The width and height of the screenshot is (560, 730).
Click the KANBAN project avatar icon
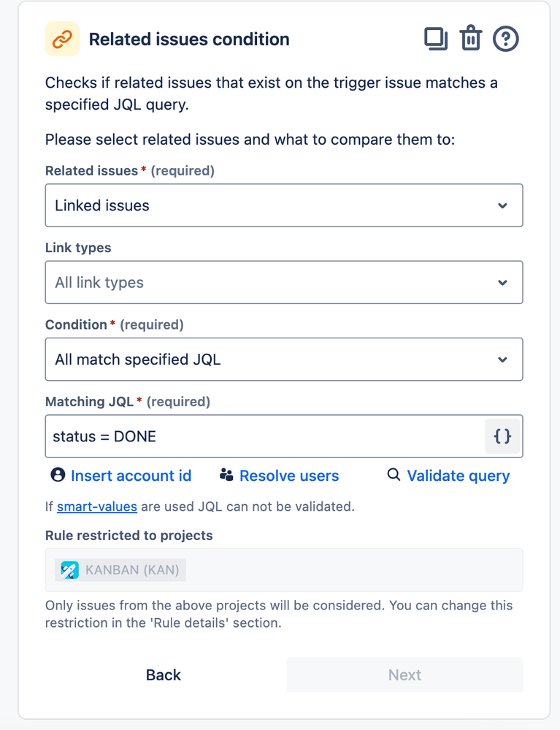pyautogui.click(x=70, y=570)
